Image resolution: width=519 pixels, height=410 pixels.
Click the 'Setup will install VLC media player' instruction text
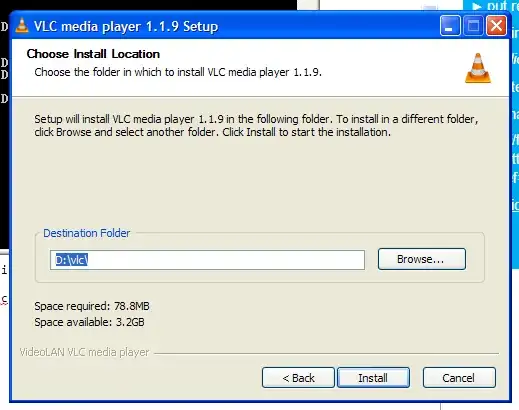tap(256, 126)
